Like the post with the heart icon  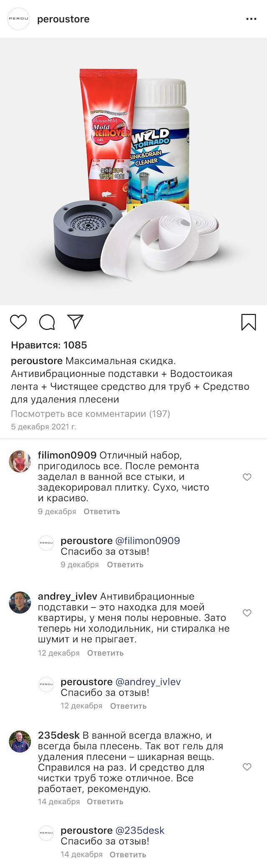(x=18, y=322)
